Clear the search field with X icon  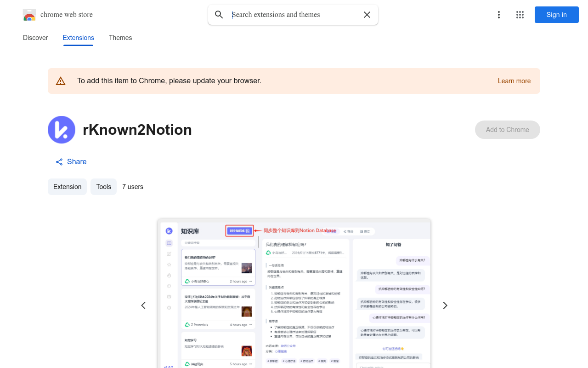coord(367,15)
